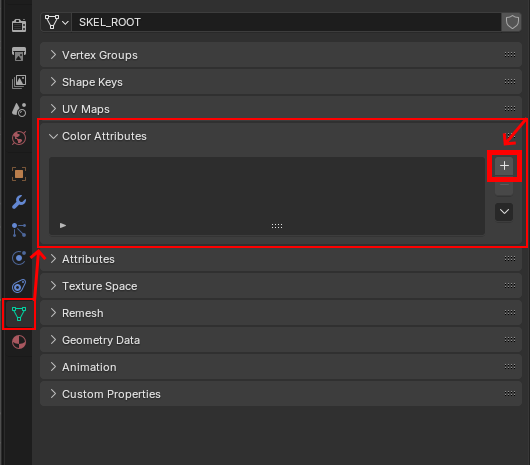Open the Output properties tab

pos(19,54)
